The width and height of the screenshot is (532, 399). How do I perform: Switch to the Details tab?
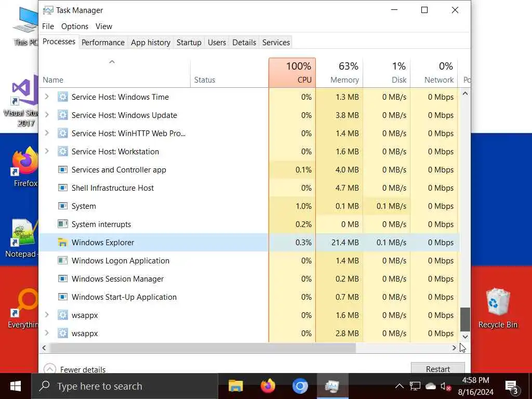point(244,43)
